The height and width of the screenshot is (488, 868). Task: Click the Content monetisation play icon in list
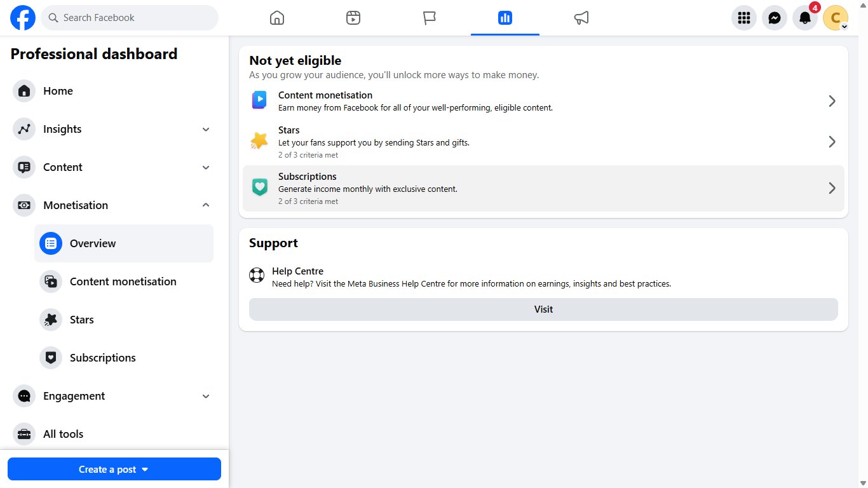259,100
